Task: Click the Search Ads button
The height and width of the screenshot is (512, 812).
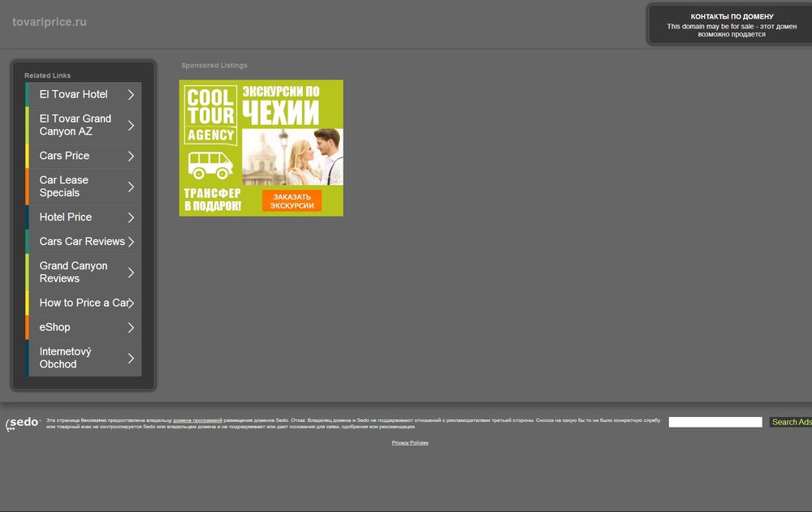Action: pyautogui.click(x=791, y=422)
